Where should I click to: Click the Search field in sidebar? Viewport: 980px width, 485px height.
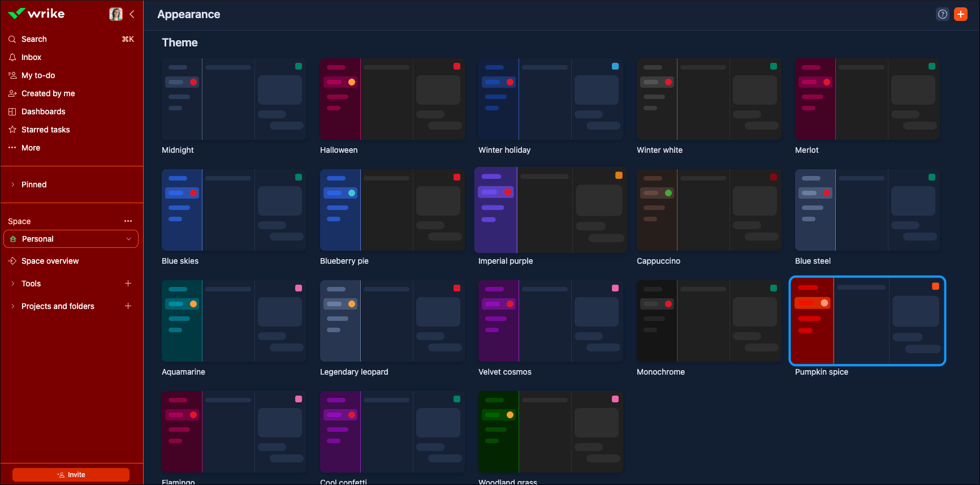click(x=34, y=39)
